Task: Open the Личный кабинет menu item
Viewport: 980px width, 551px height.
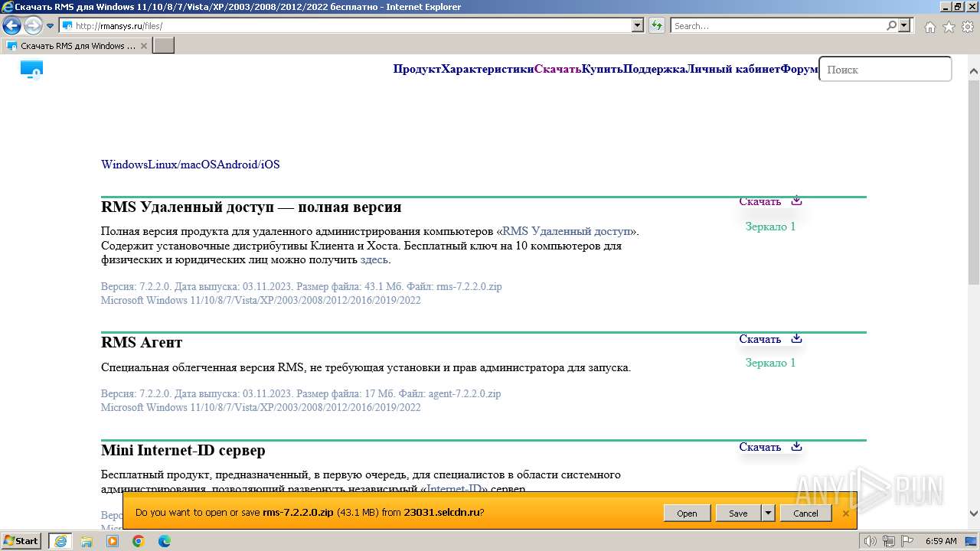Action: [733, 69]
